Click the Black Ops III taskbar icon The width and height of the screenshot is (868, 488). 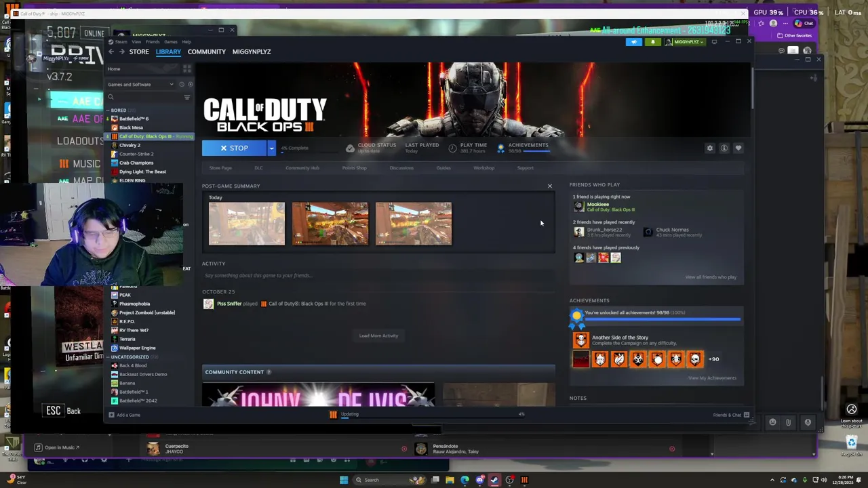[524, 480]
